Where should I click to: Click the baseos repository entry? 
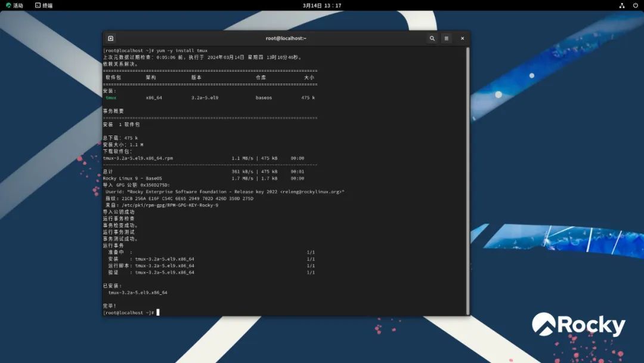click(x=264, y=98)
